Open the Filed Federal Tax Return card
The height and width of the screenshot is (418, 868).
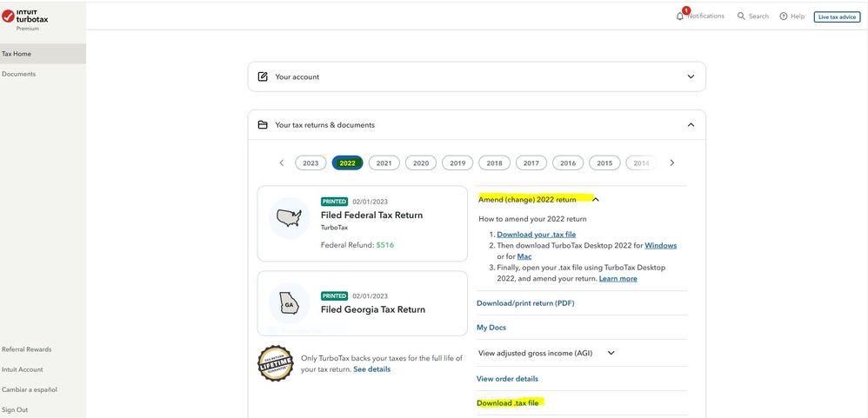click(362, 223)
